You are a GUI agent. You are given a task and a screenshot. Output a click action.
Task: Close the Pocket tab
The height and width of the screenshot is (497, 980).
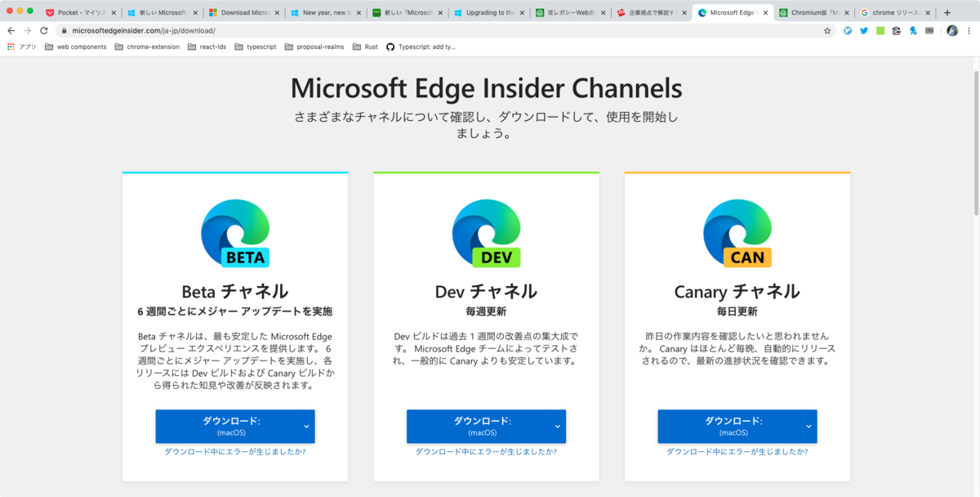pyautogui.click(x=113, y=13)
